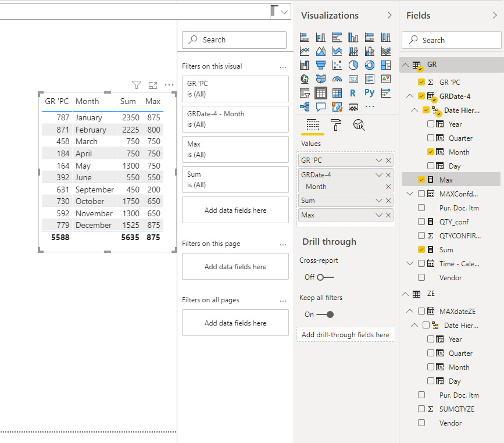The height and width of the screenshot is (443, 504).
Task: Open the GR 'PC is (All) filter card
Action: click(x=235, y=89)
